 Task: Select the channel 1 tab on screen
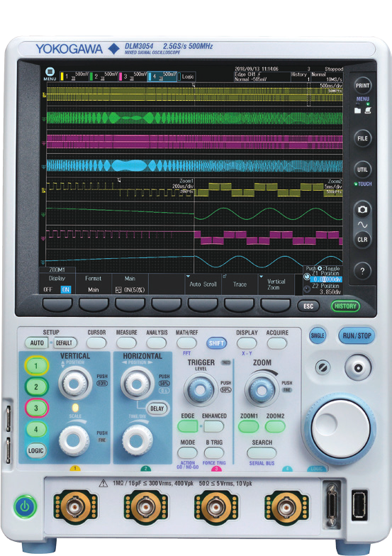tap(74, 77)
